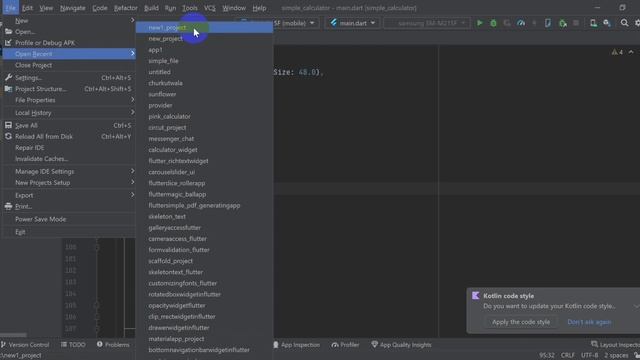Select Invalidate Caches... entry
640x360 pixels.
coord(69,159)
